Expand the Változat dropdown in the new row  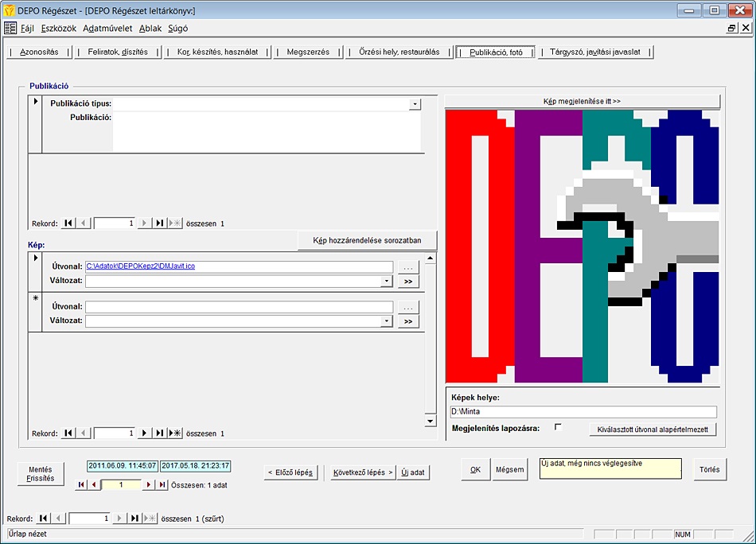coord(387,321)
